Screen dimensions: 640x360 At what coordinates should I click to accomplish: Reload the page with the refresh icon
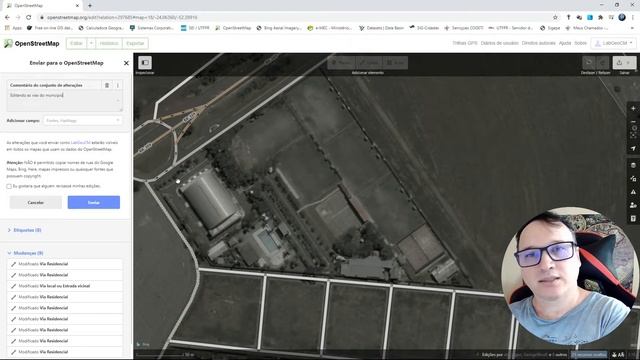pos(29,18)
